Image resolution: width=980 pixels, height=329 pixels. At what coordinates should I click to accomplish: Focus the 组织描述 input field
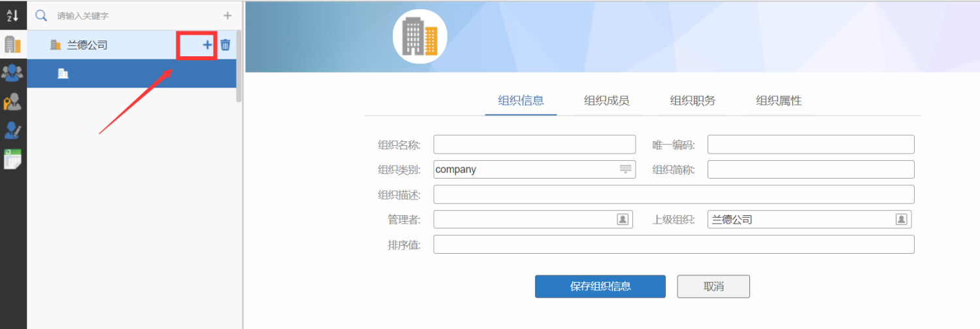pyautogui.click(x=674, y=194)
